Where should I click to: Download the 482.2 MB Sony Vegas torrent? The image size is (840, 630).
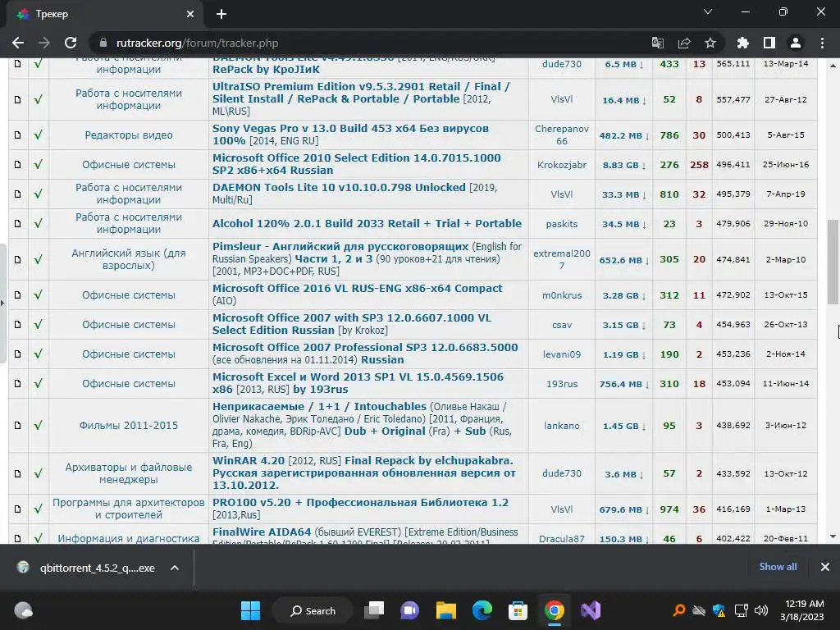click(624, 135)
